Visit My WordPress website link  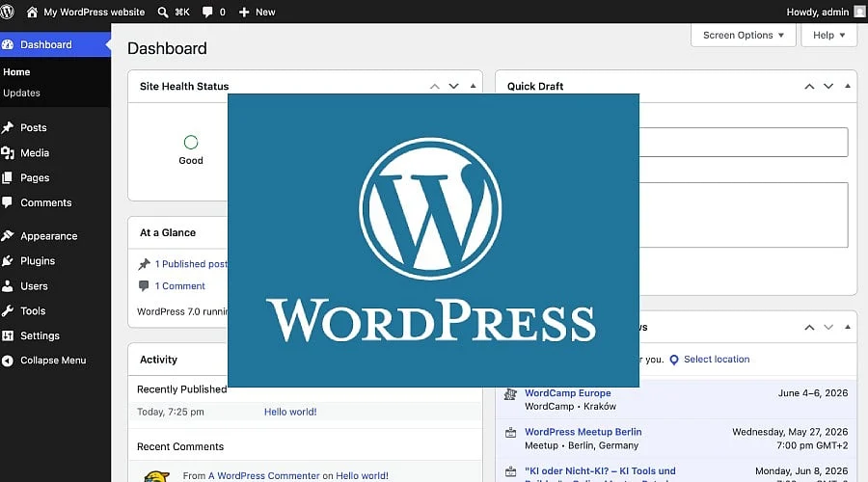click(x=95, y=12)
